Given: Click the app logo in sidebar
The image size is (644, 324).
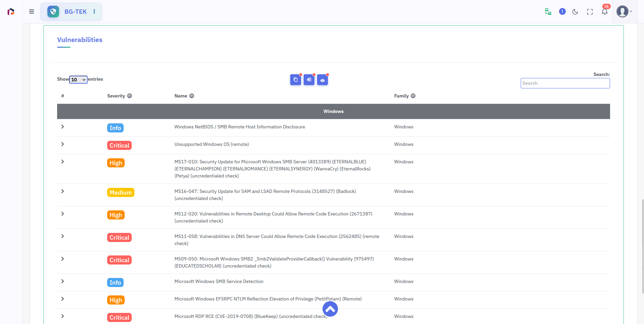Looking at the screenshot, I should [11, 12].
